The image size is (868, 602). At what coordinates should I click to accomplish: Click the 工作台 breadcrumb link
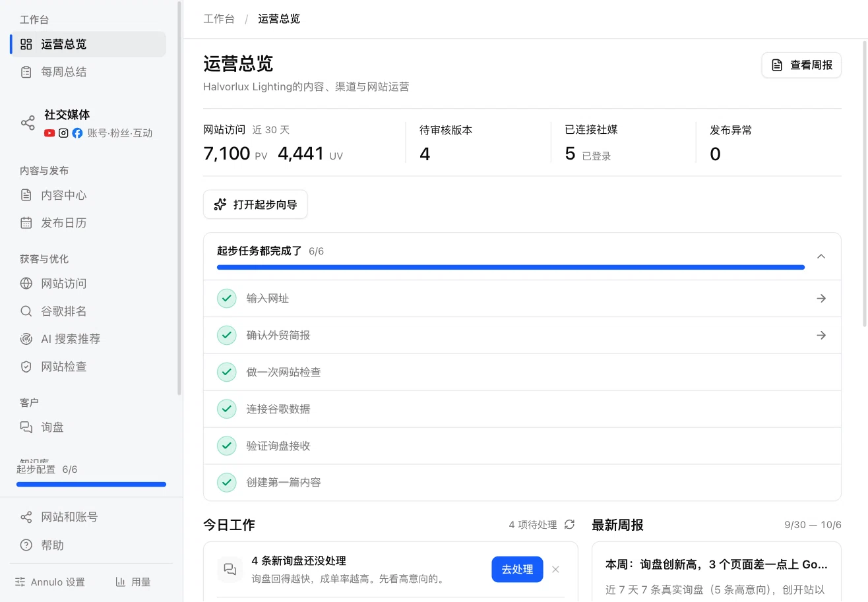[219, 19]
